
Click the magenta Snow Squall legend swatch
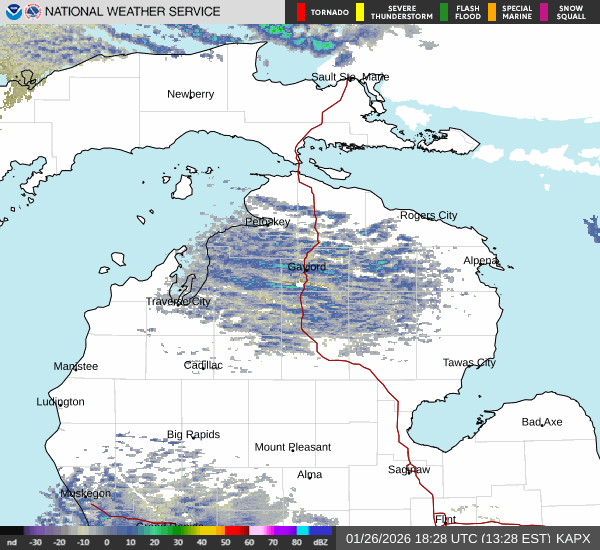[x=545, y=12]
